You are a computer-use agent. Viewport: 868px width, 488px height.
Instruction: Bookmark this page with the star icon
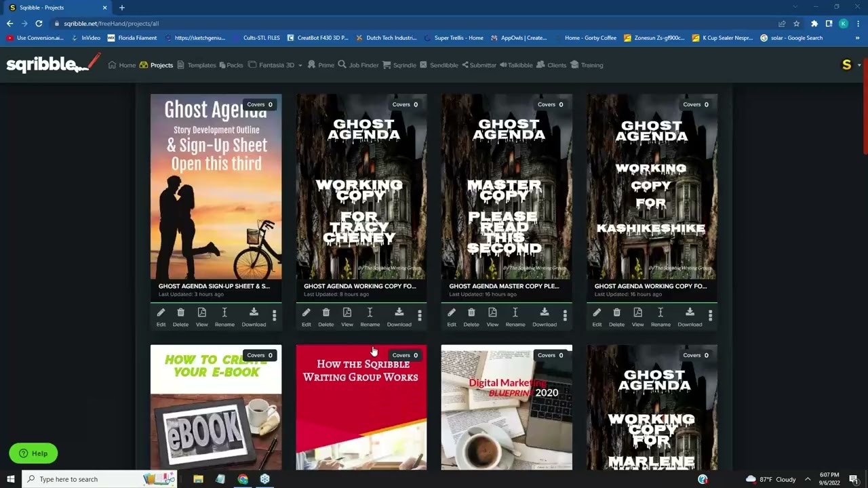coord(797,23)
